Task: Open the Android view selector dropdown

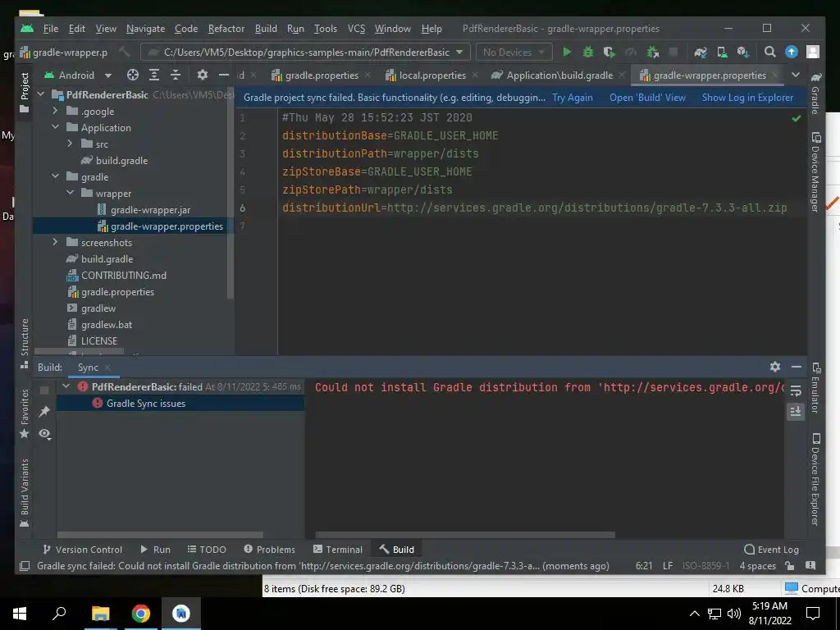Action: pos(78,75)
